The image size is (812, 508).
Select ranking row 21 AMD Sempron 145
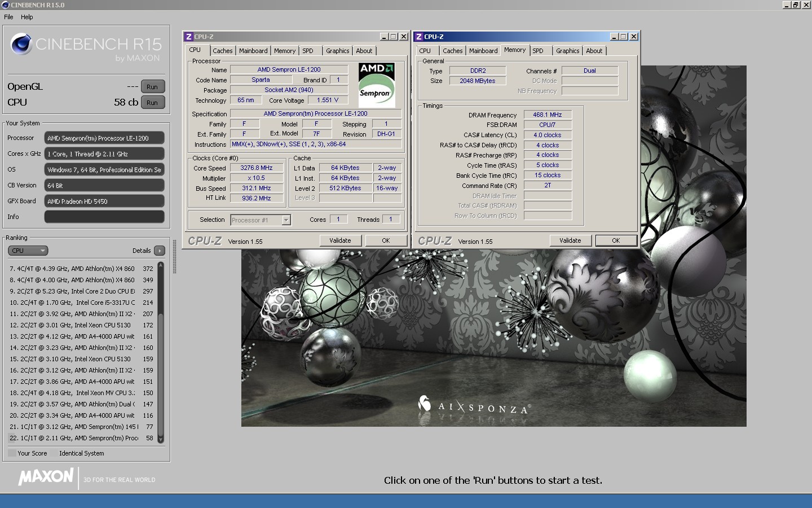point(82,427)
